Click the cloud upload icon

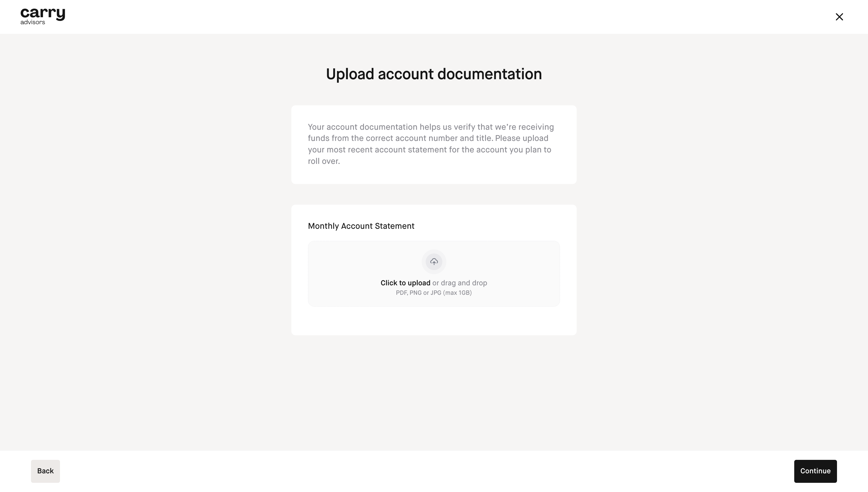tap(434, 262)
